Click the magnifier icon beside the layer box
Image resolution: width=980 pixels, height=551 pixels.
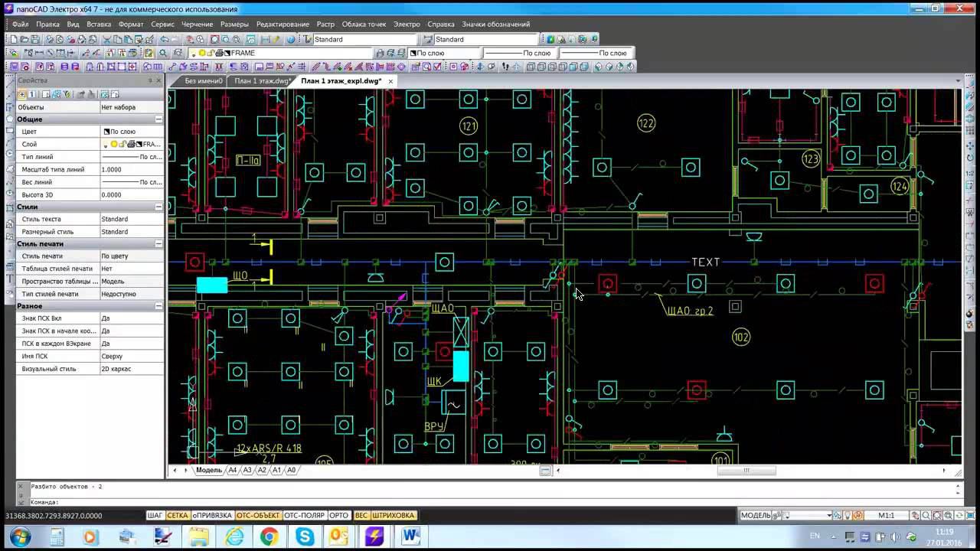(163, 53)
